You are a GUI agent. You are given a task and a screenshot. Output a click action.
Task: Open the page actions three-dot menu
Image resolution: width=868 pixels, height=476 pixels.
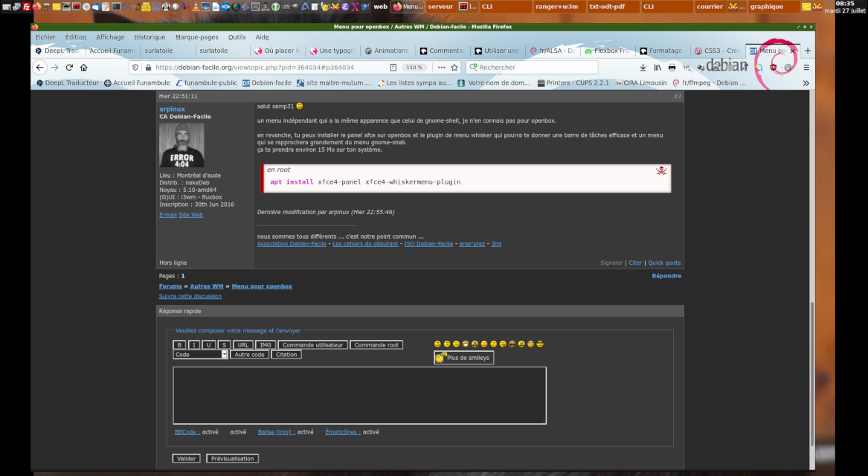coord(442,67)
